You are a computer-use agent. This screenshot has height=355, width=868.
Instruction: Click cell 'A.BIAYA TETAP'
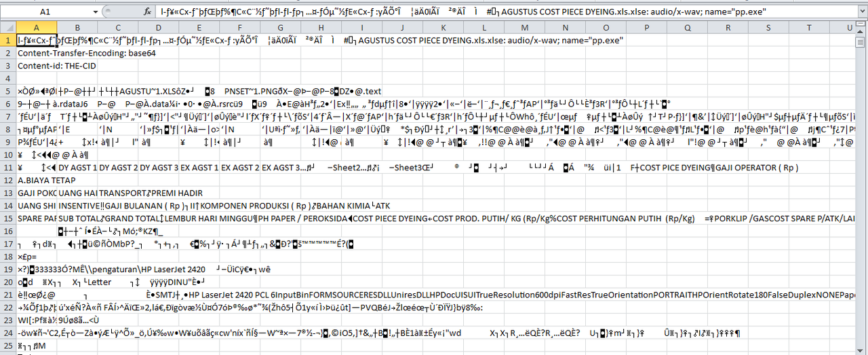pos(47,181)
